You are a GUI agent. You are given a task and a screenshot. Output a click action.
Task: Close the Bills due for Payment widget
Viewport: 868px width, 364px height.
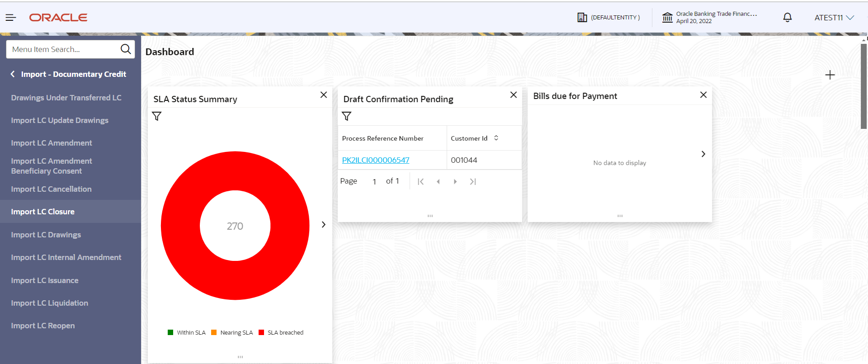pyautogui.click(x=703, y=95)
